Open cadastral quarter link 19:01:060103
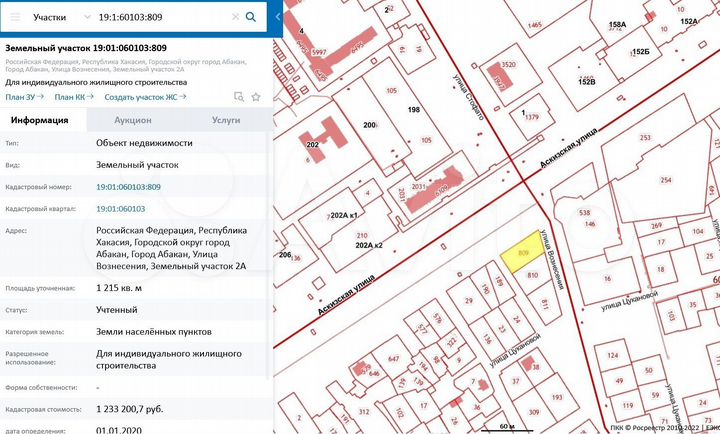This screenshot has height=434, width=720. click(120, 209)
